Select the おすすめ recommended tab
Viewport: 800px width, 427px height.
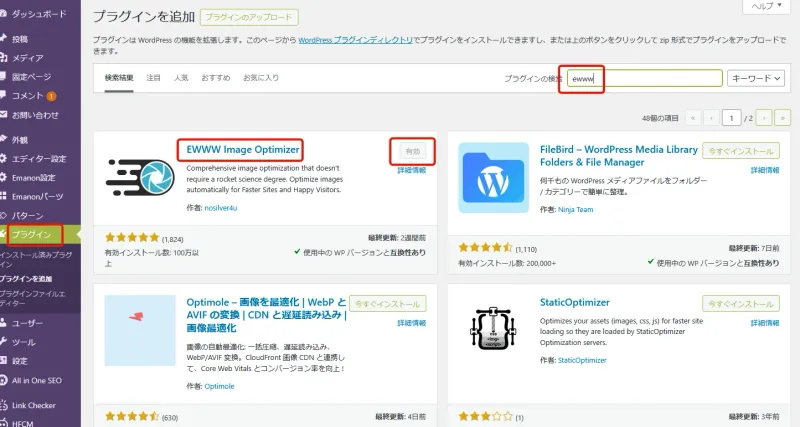pos(215,78)
